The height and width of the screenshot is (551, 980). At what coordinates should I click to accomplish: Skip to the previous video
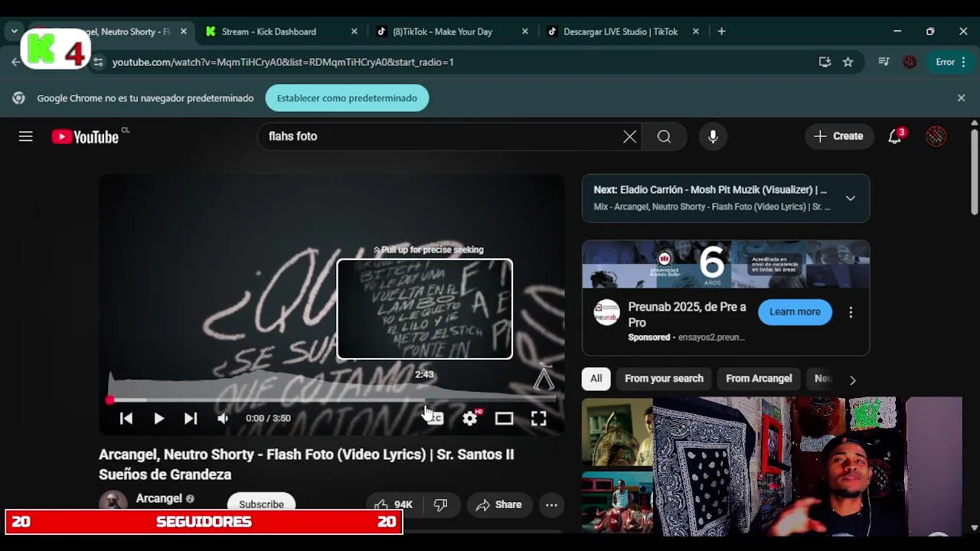point(126,418)
